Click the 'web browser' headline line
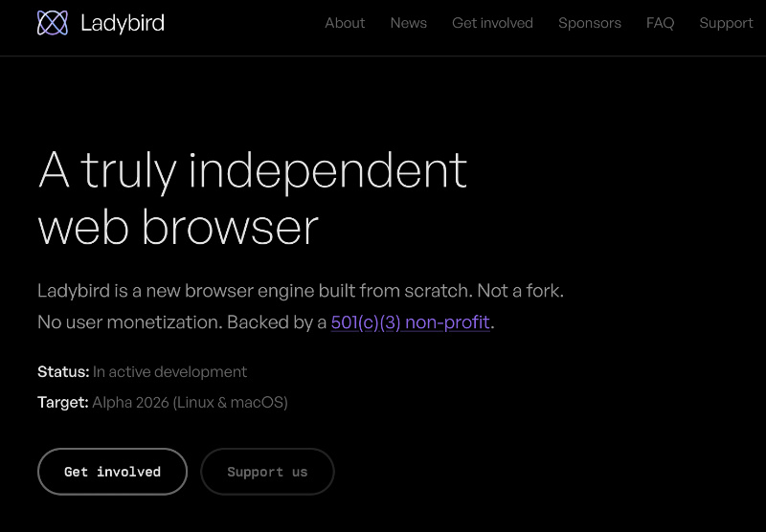The height and width of the screenshot is (532, 766). click(x=178, y=228)
